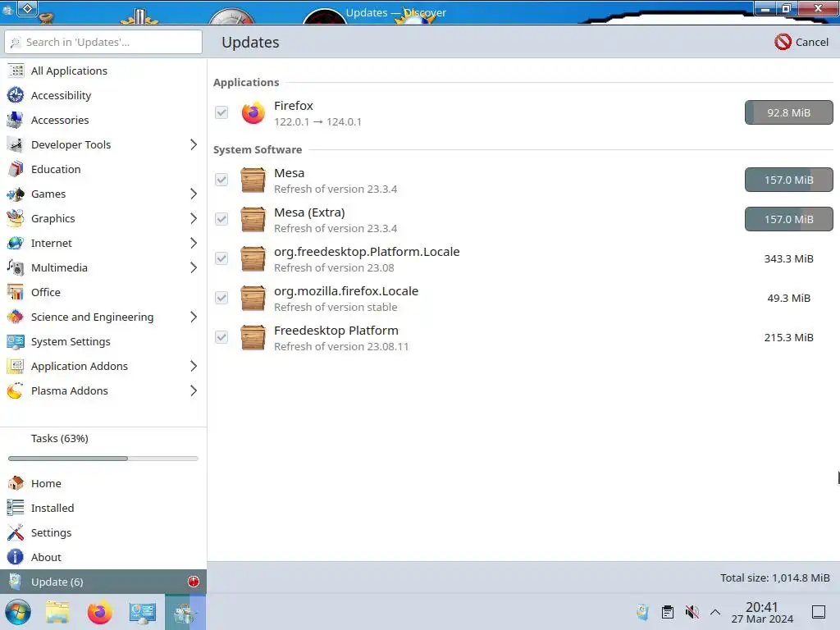Click the 343.3 MiB size text
The height and width of the screenshot is (630, 840).
click(x=788, y=258)
